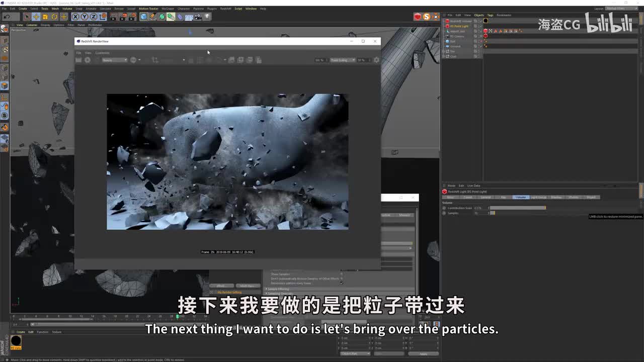
Task: Click the crop region icon in RenderView
Action: [x=155, y=60]
